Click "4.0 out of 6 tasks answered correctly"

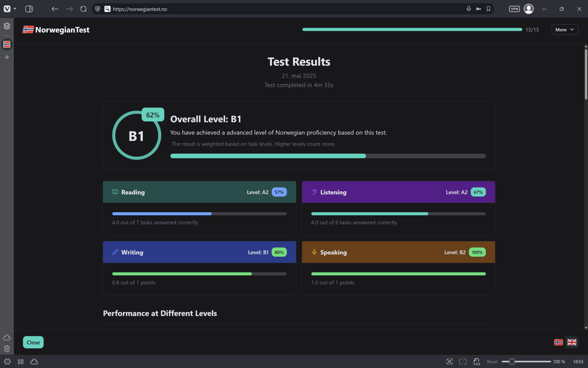click(x=354, y=222)
